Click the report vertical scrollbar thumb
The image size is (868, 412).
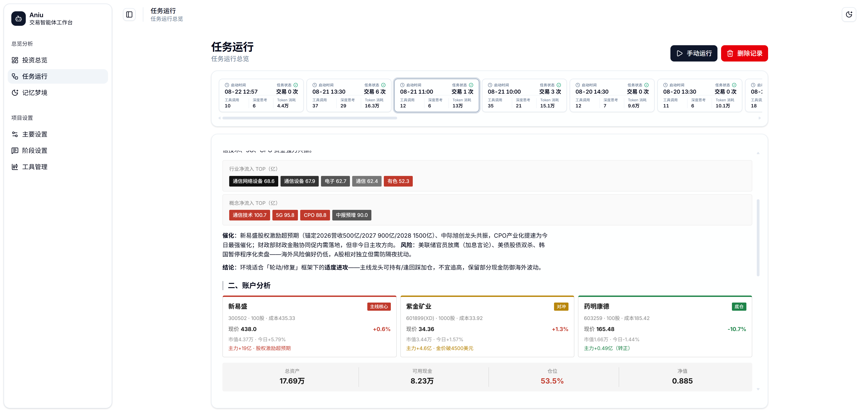[758, 238]
